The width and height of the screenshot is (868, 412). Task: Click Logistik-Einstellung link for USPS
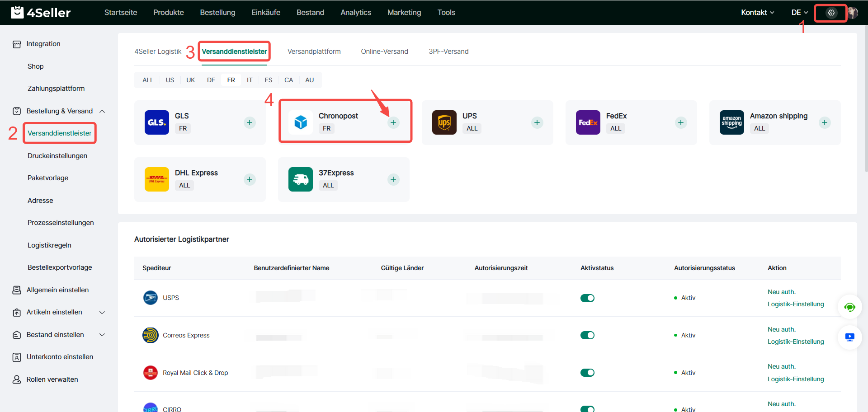(796, 304)
